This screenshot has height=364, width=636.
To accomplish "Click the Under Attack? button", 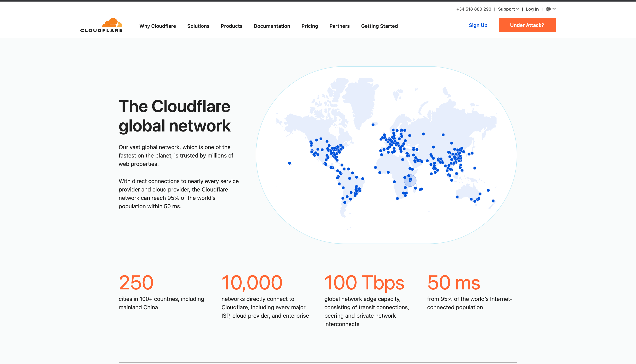I will pyautogui.click(x=527, y=25).
